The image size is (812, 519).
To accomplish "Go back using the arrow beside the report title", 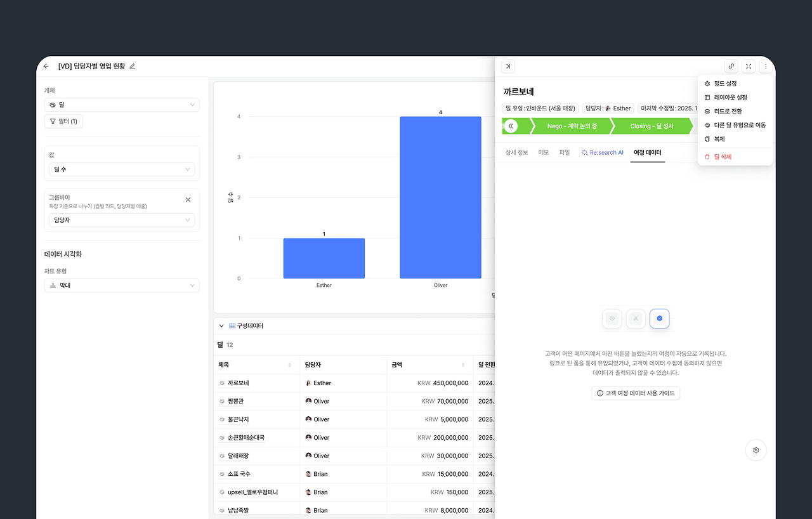I will 46,66.
